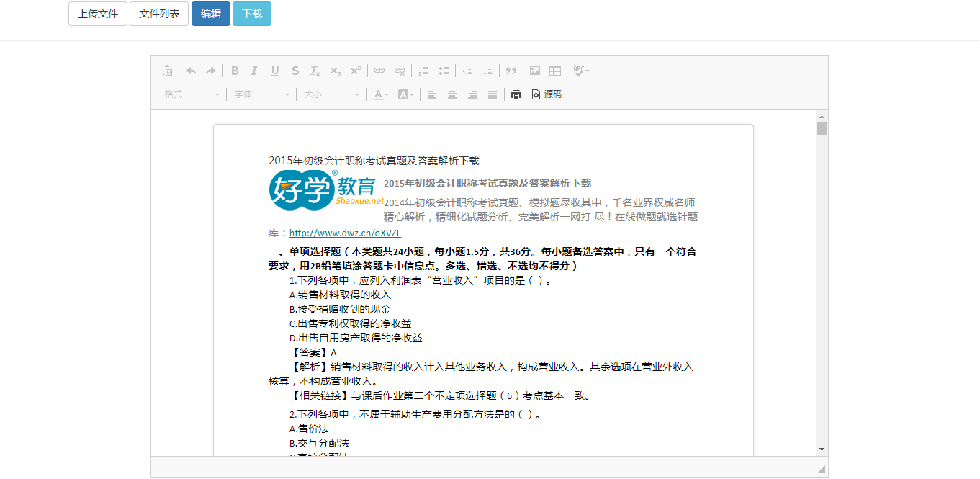Viewport: 980px width, 479px height.
Task: Click option 'C.出售专利权取得的净收益'
Action: coord(351,324)
